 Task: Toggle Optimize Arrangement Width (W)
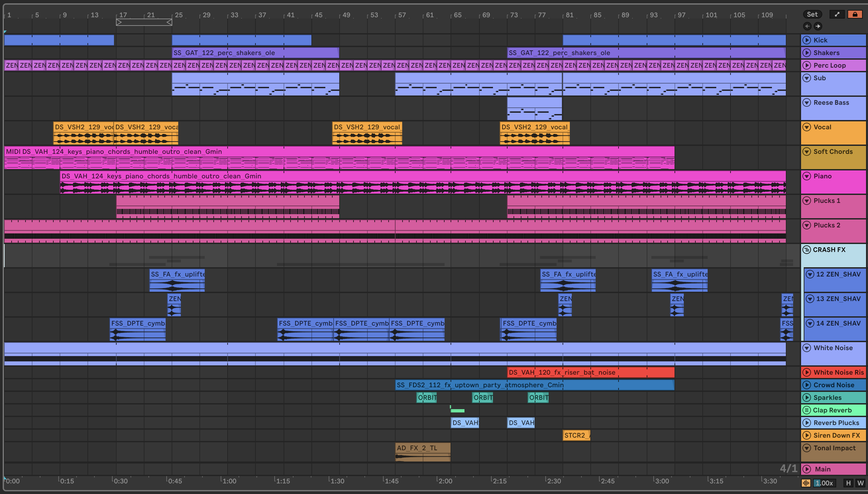coord(860,483)
